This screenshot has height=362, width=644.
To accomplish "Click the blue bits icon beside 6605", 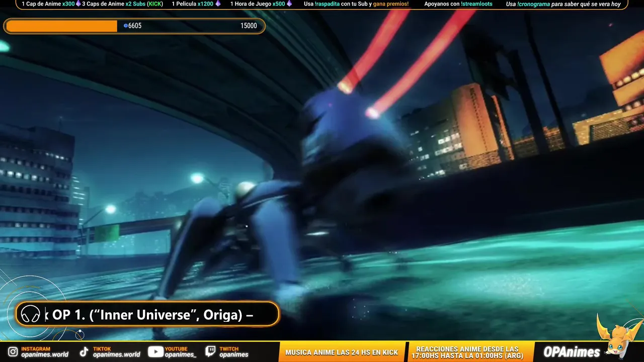I will click(126, 26).
